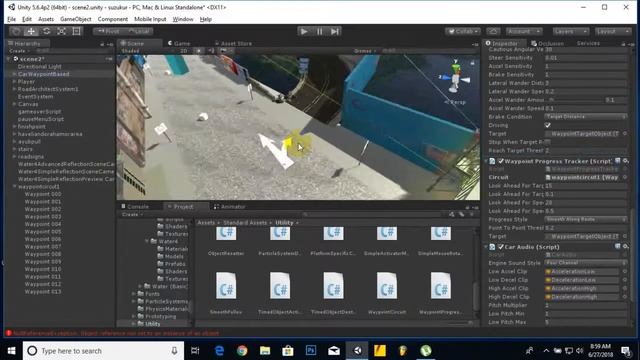Open Car Audio component gear settings
The image size is (640, 360).
click(x=626, y=247)
